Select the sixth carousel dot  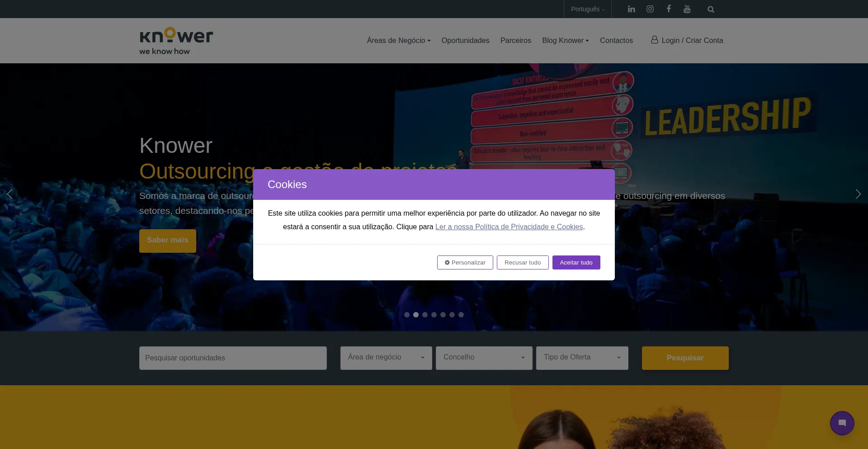[452, 315]
